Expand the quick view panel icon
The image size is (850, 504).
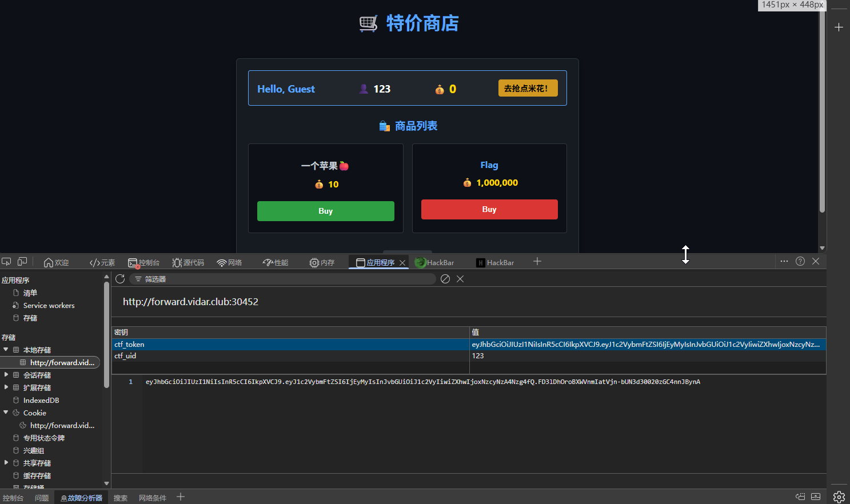coord(816,497)
